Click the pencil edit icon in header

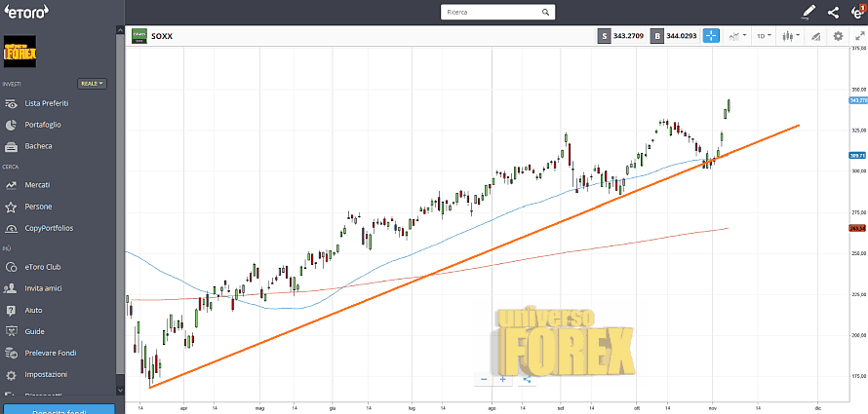808,13
